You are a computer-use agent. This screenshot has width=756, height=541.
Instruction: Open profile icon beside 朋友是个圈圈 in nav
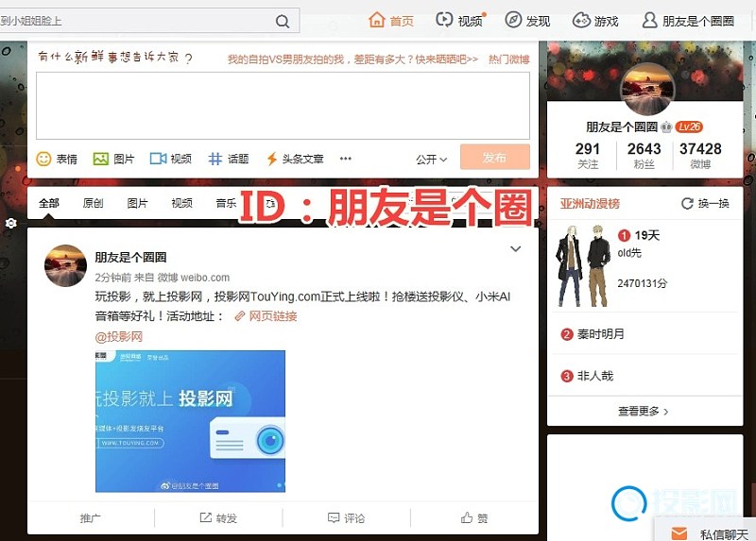pyautogui.click(x=649, y=20)
